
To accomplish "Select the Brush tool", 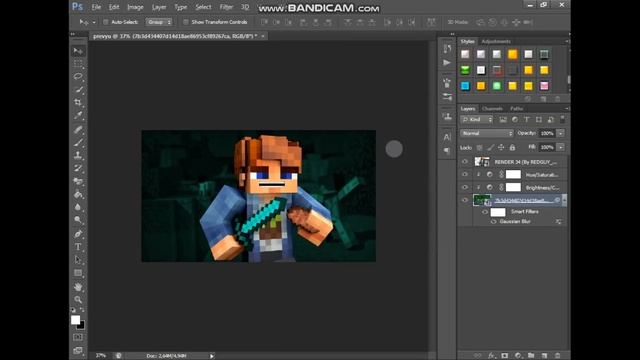I will pos(78,142).
